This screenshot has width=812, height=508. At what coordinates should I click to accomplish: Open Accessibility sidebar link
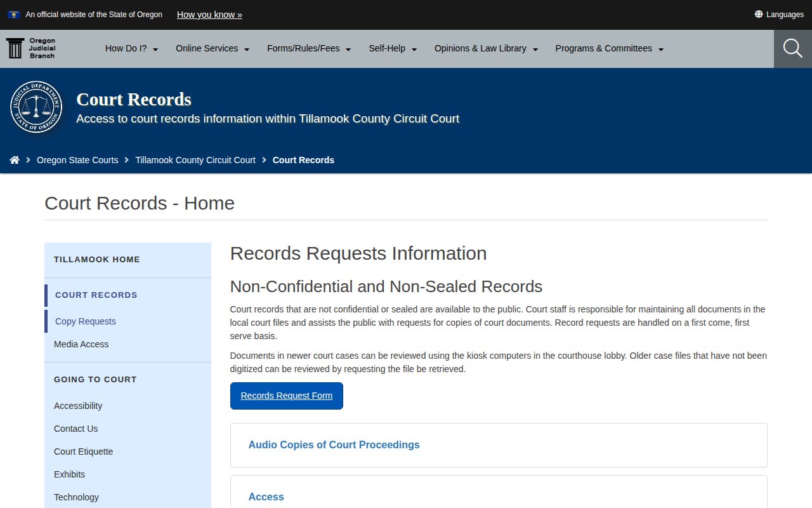coord(78,406)
